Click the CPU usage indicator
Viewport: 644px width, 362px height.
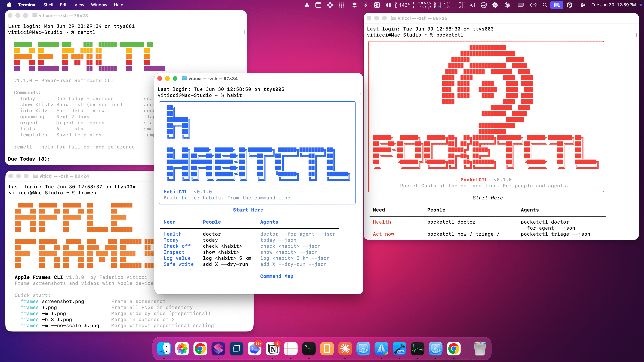(447, 5)
